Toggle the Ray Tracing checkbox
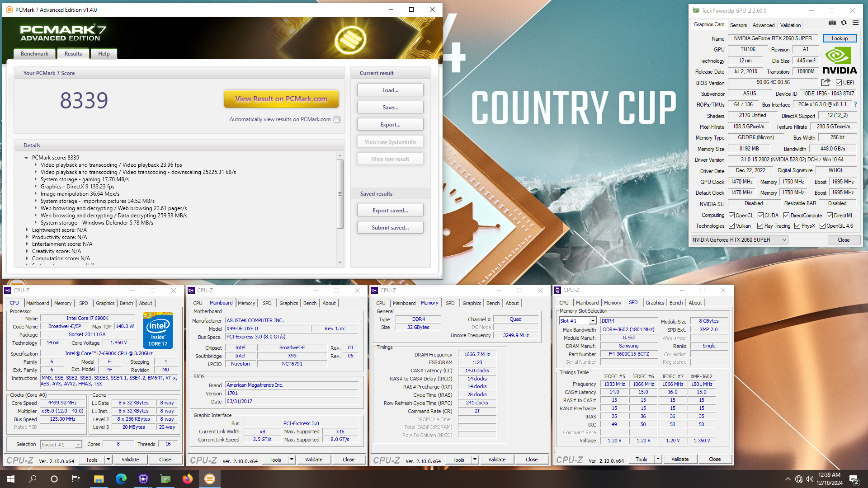Image resolution: width=868 pixels, height=488 pixels. [760, 226]
